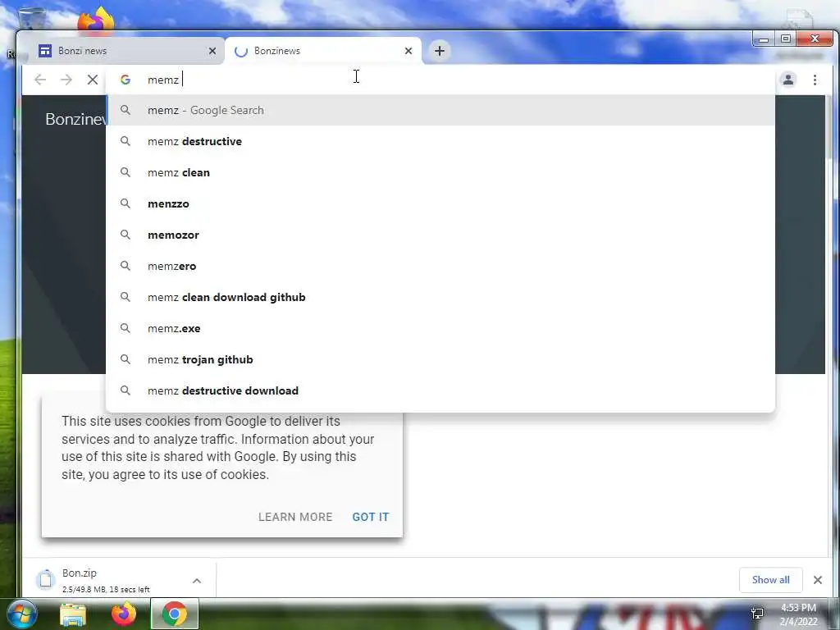Select the 'memozor' suggestion
Viewport: 840px width, 630px height.
pos(441,235)
